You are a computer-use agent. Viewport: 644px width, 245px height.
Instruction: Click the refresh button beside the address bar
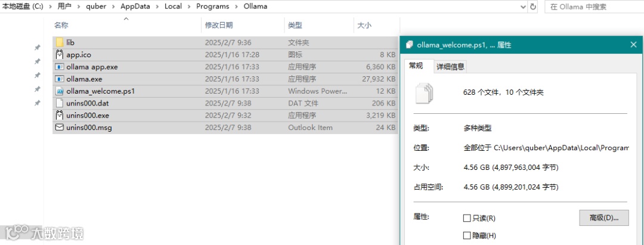coord(533,7)
